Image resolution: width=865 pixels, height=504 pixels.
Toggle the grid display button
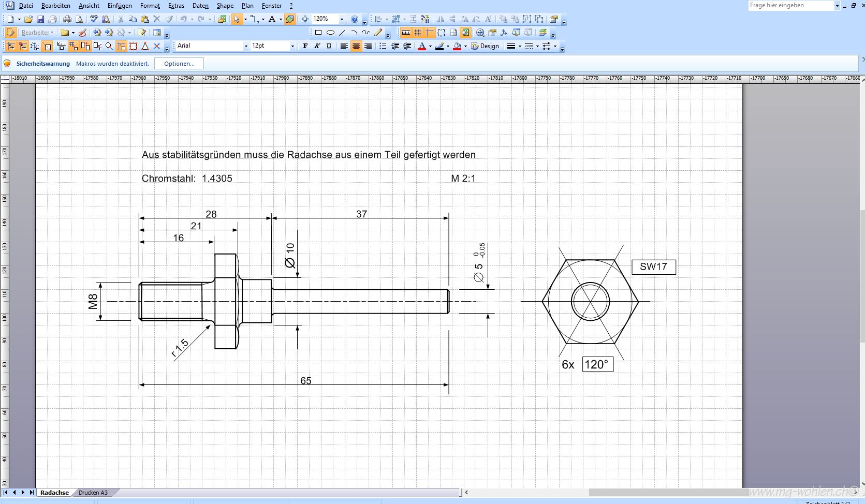(x=418, y=32)
